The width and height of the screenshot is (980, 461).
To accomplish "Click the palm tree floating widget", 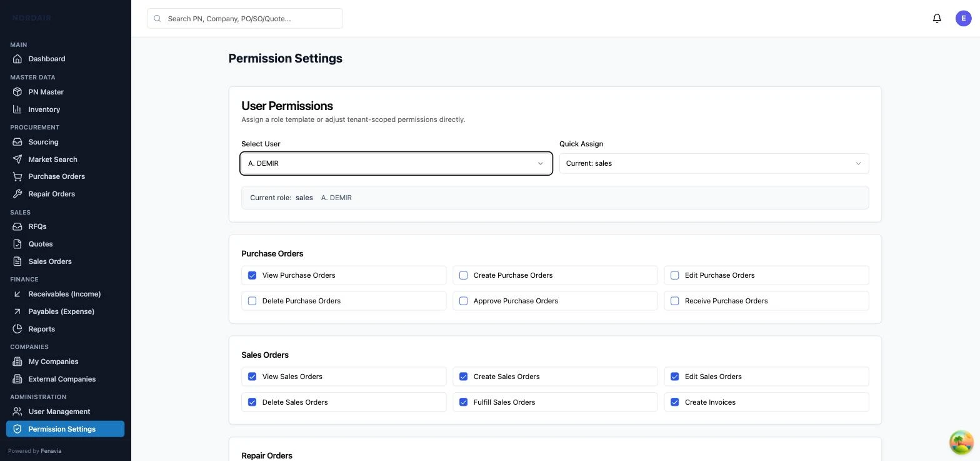I will point(961,442).
